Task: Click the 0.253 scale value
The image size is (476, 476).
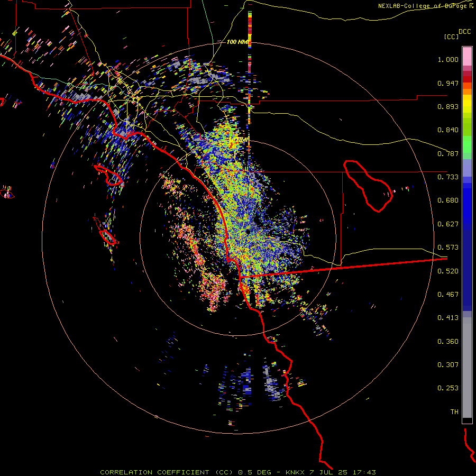Action: point(448,388)
